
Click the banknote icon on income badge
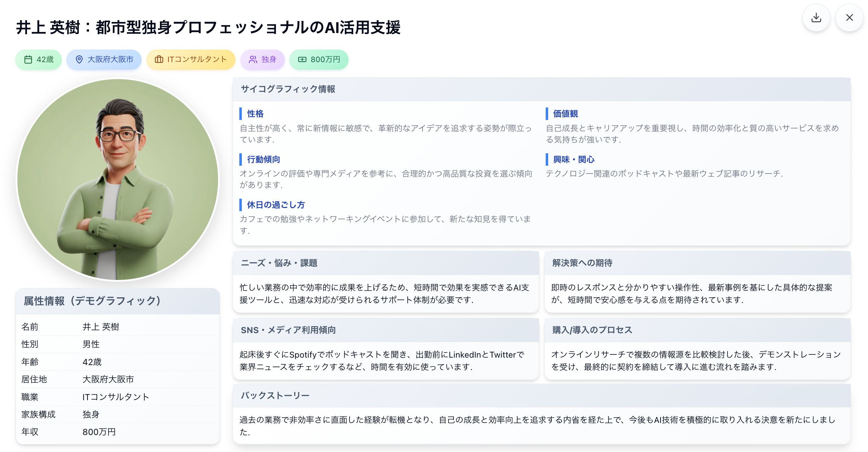point(302,60)
